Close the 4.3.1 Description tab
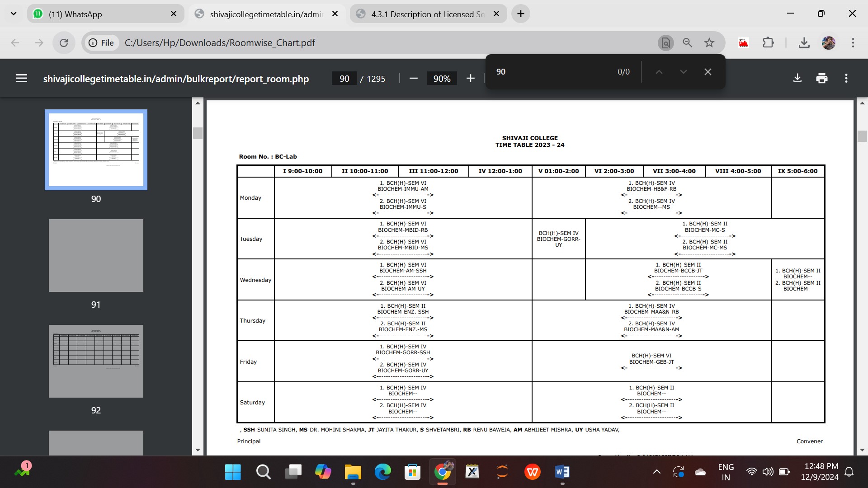This screenshot has width=868, height=488. 496,14
